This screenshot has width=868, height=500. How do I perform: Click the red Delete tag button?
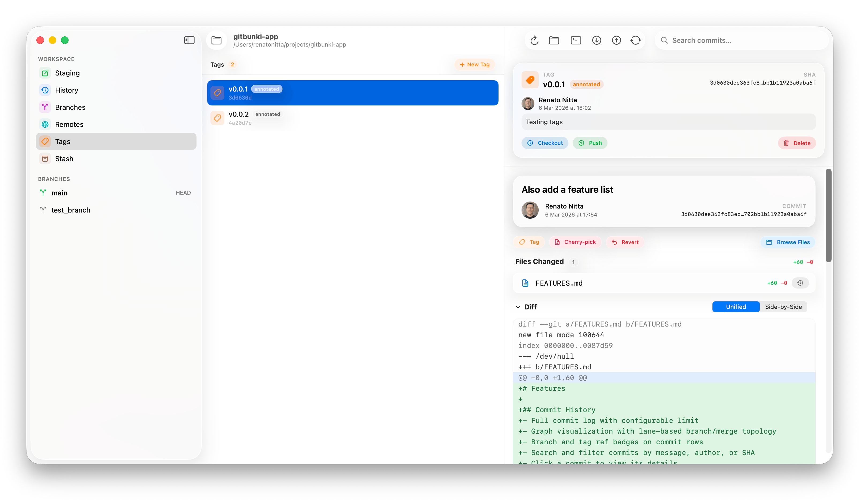point(797,143)
